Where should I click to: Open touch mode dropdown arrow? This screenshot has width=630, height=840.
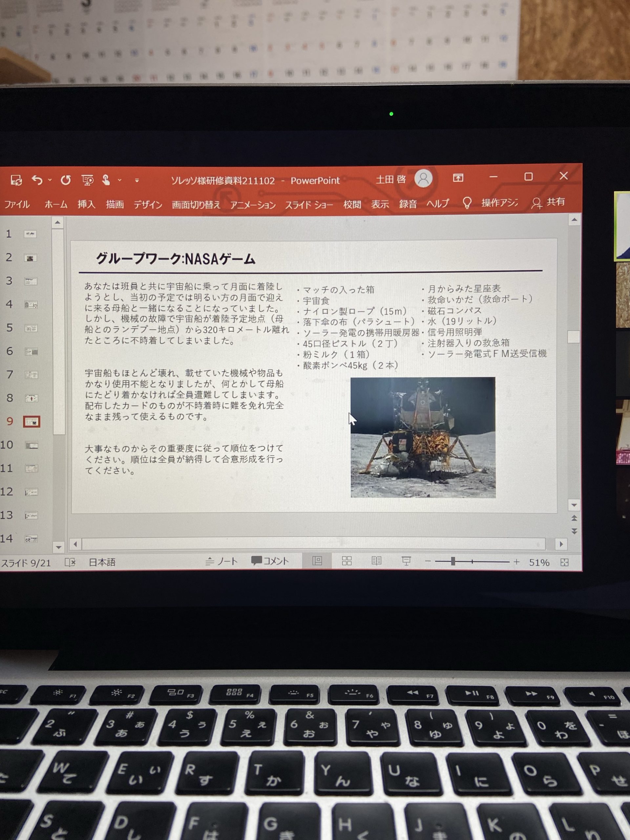coord(120,180)
